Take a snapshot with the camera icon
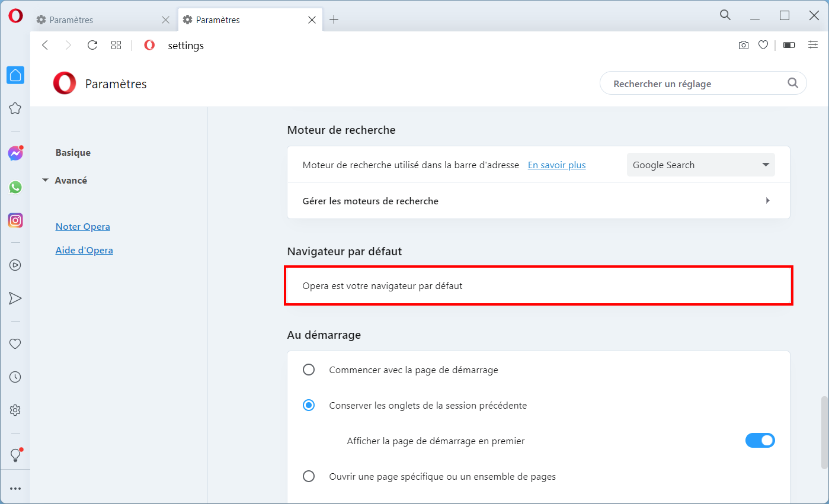Image resolution: width=829 pixels, height=504 pixels. coord(744,46)
